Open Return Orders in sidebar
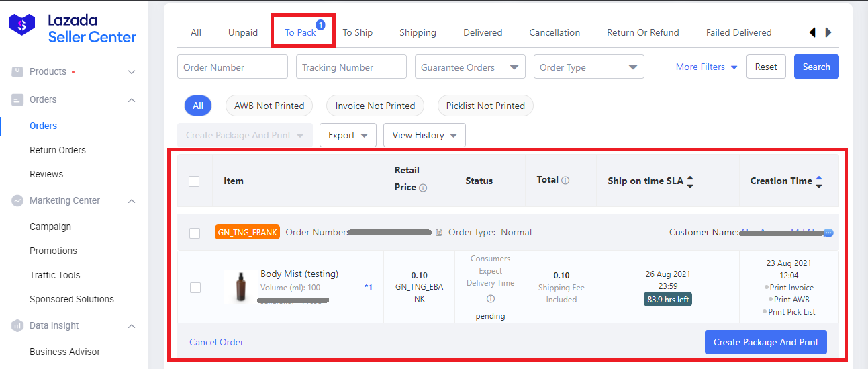Screen dimensions: 868x369 point(58,150)
